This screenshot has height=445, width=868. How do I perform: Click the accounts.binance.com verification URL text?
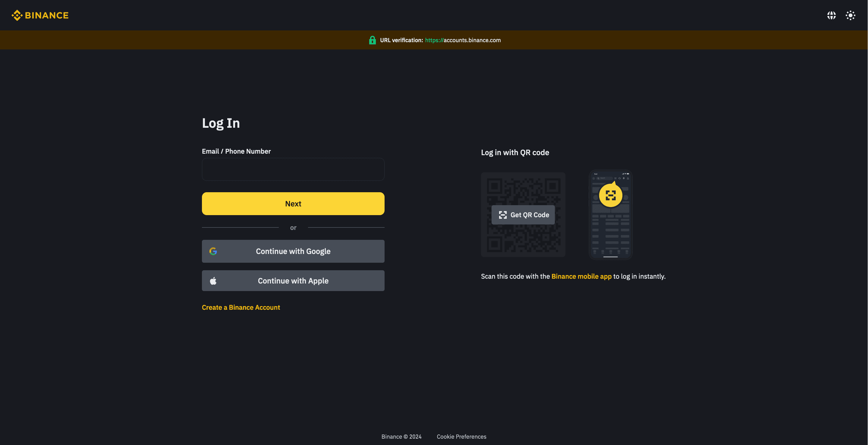tap(463, 40)
